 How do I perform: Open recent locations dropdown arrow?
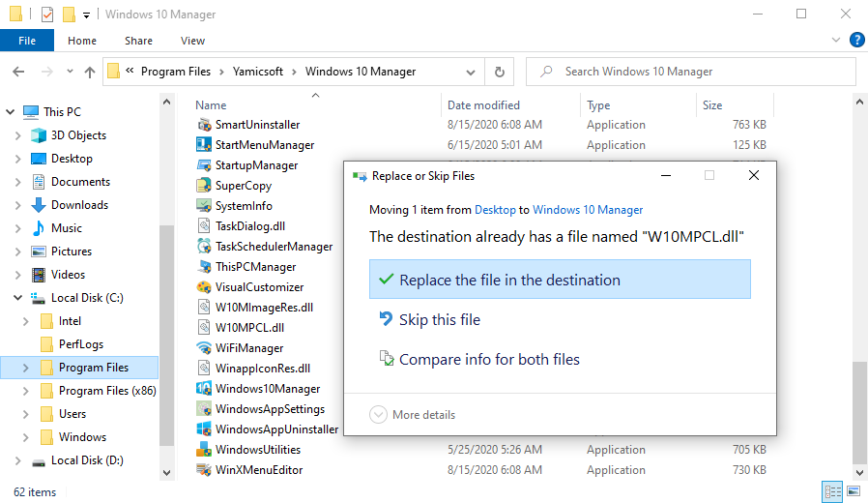pyautogui.click(x=70, y=72)
